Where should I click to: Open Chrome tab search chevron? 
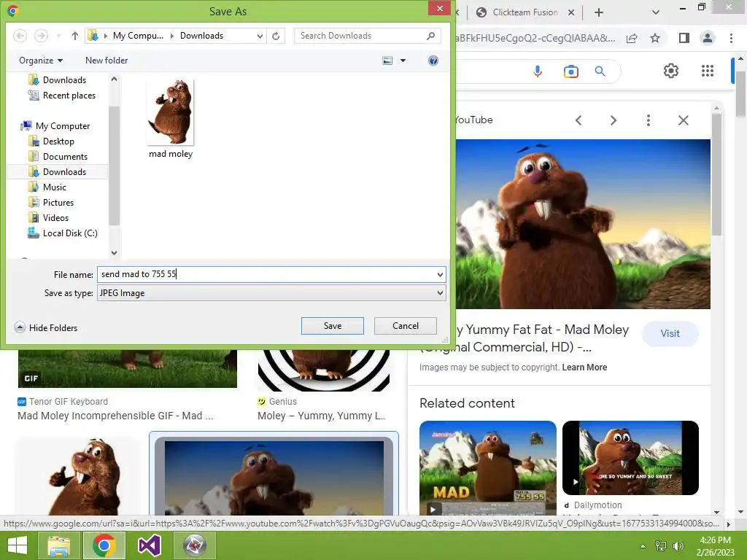tap(656, 13)
